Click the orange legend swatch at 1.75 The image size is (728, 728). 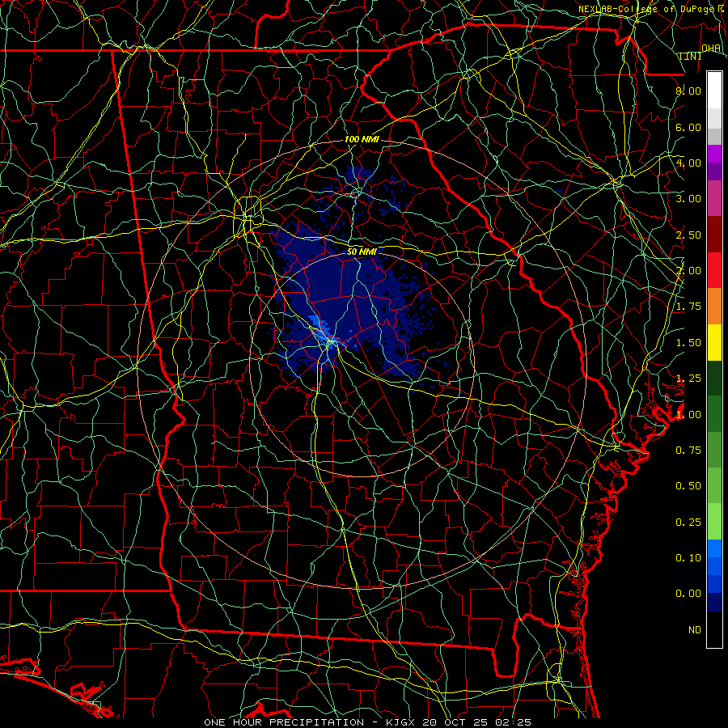(x=714, y=306)
